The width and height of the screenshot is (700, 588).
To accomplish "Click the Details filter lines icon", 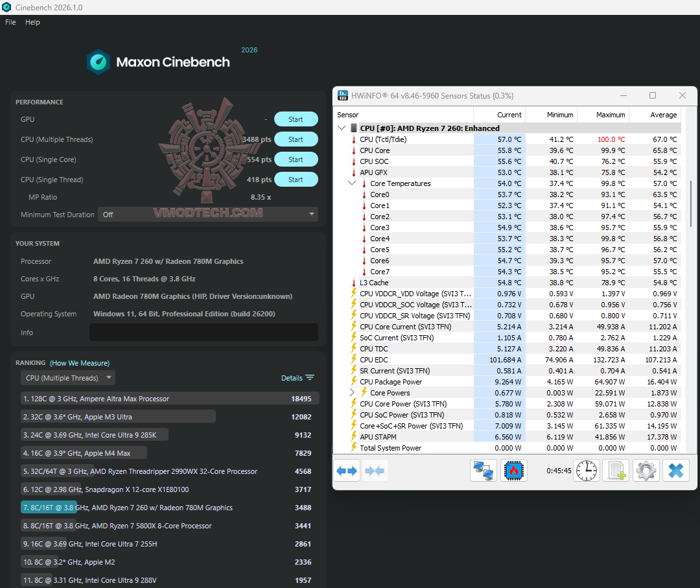I will [x=310, y=378].
